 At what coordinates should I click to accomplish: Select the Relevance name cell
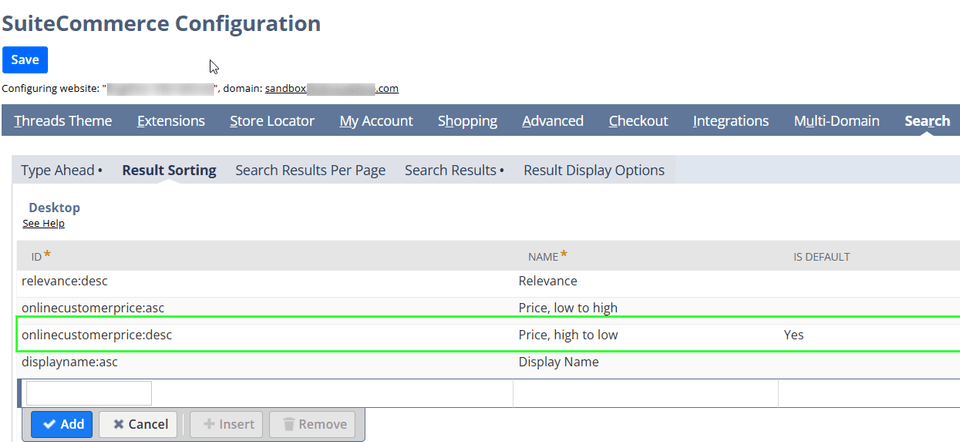pos(646,281)
